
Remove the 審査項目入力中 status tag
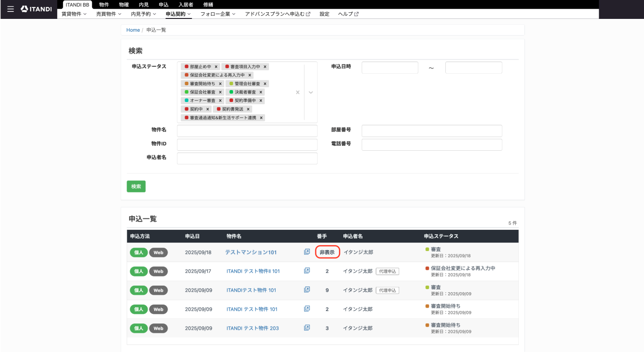tap(266, 67)
